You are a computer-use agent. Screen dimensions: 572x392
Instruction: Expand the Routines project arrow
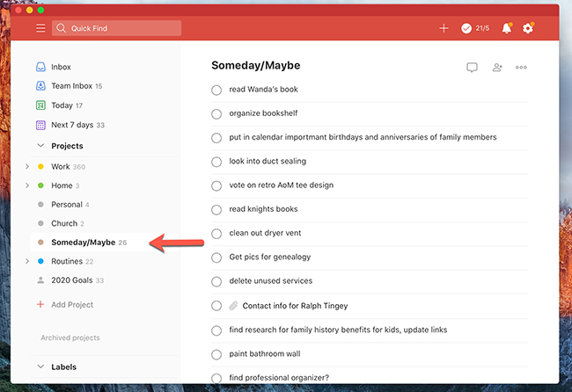pos(27,261)
